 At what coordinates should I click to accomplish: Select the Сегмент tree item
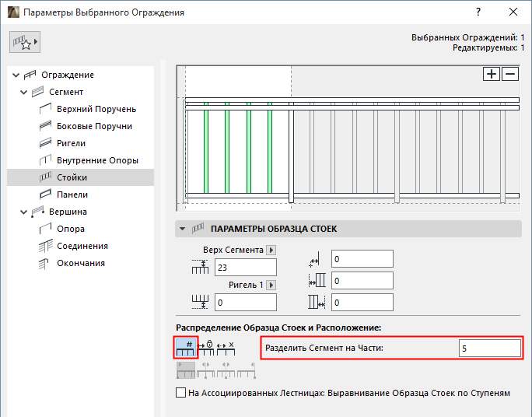pyautogui.click(x=66, y=92)
